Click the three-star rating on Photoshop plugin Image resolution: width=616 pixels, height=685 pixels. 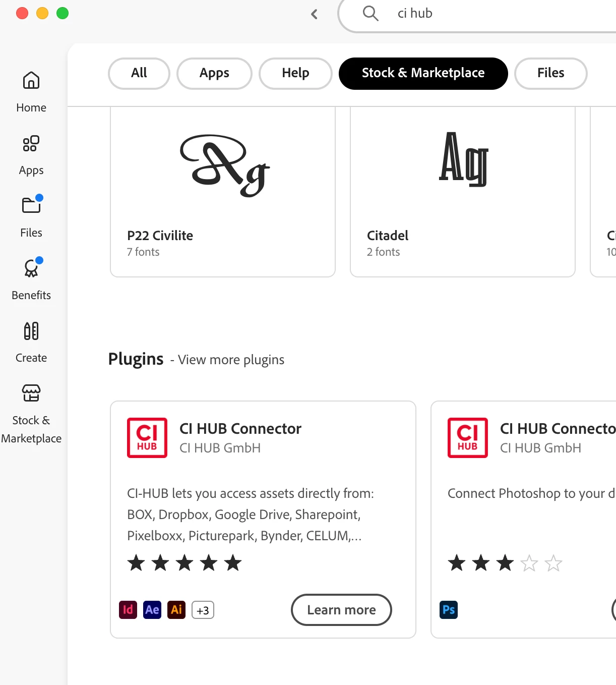505,563
